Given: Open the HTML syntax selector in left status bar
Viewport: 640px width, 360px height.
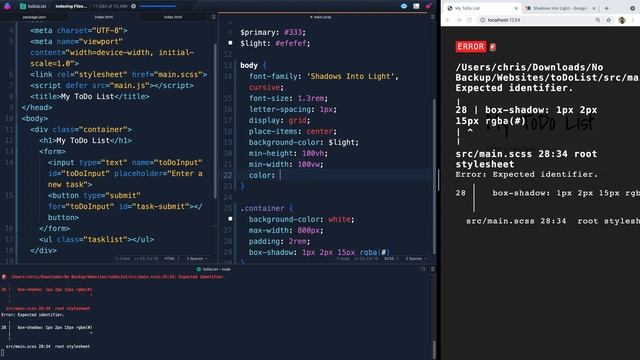Looking at the screenshot, I should click(171, 259).
